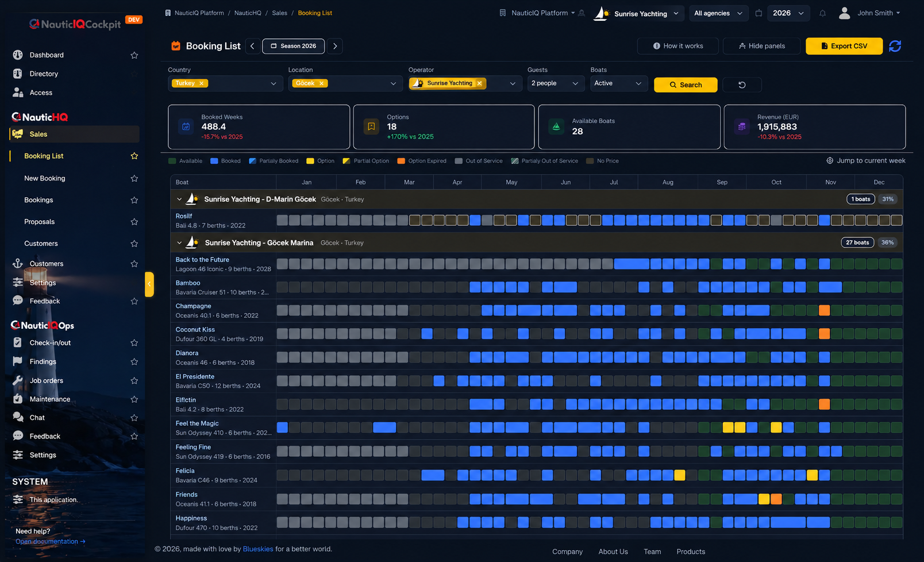Toggle favorite star for Job orders
This screenshot has height=562, width=924.
pyautogui.click(x=134, y=380)
